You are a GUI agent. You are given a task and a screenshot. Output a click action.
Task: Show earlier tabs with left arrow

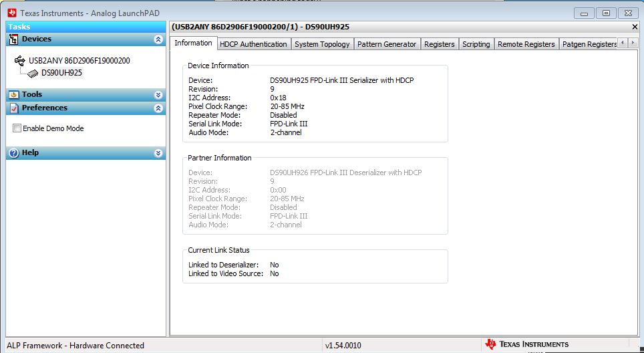point(622,43)
